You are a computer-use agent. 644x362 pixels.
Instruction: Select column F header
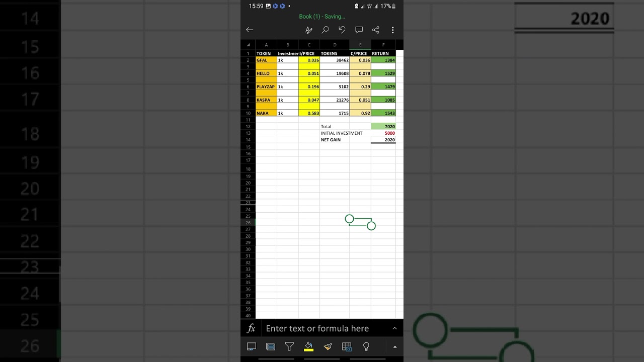pos(383,45)
